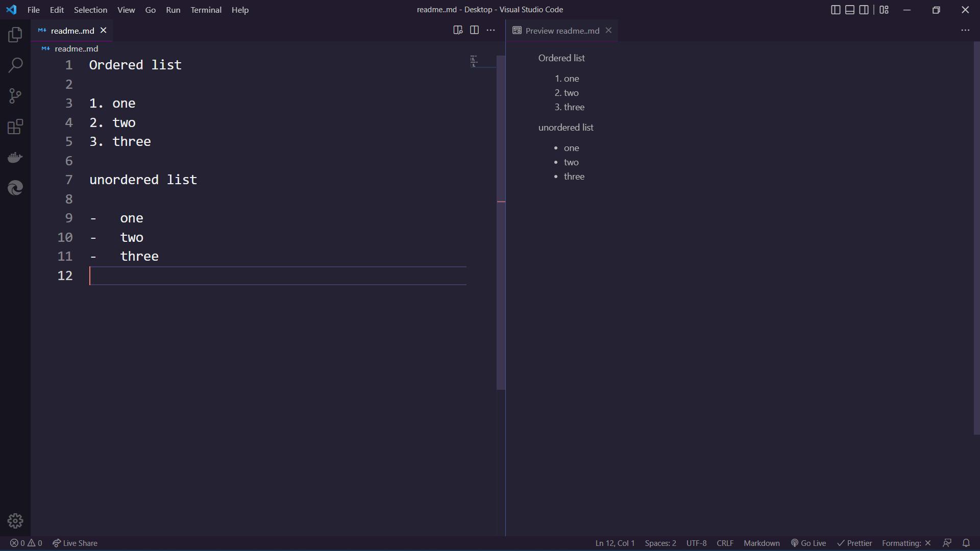Open the Selection menu
Image resolution: width=980 pixels, height=551 pixels.
click(x=90, y=10)
